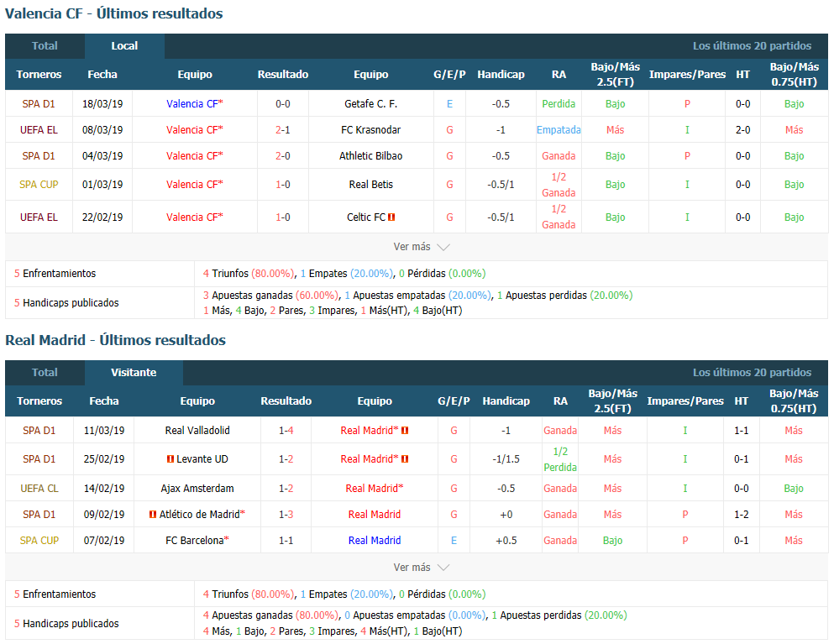The height and width of the screenshot is (644, 834).
Task: Click the 1-3 result of Atlético de Madrid match
Action: 286,514
